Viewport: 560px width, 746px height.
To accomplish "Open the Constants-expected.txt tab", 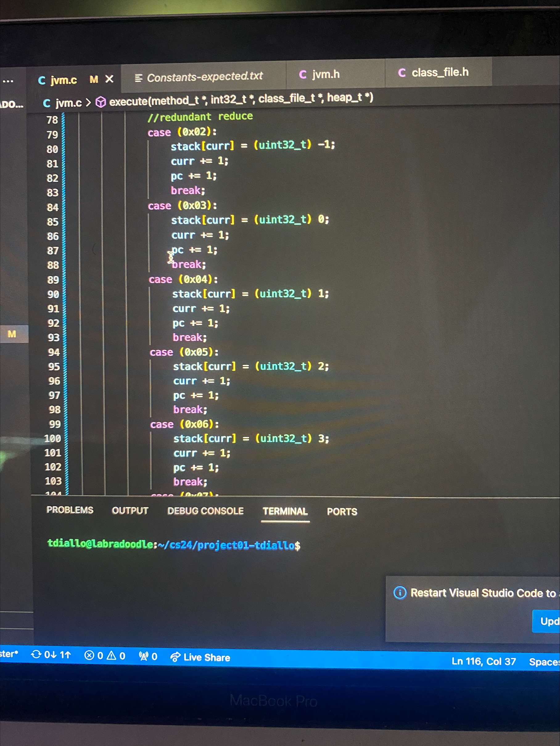I will pyautogui.click(x=204, y=77).
